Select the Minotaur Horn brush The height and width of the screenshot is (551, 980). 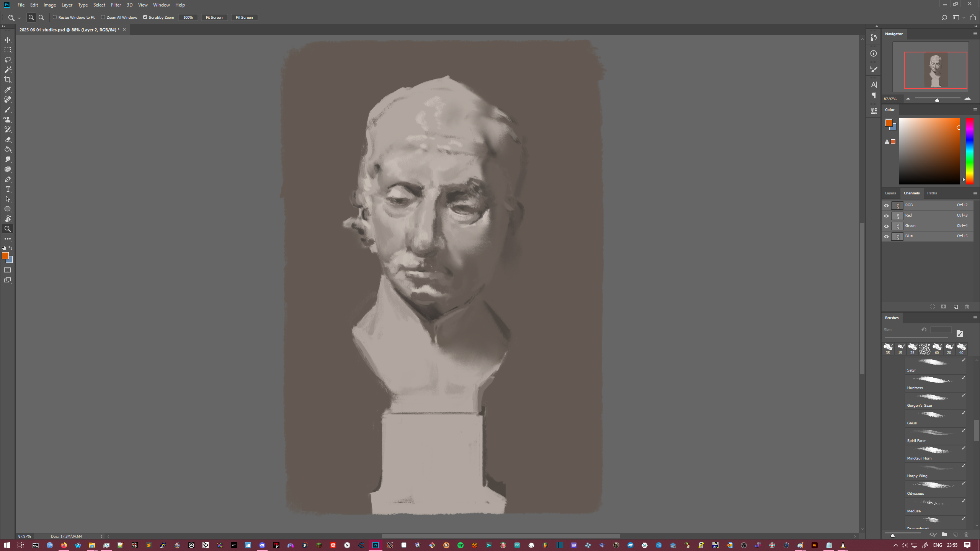click(935, 453)
